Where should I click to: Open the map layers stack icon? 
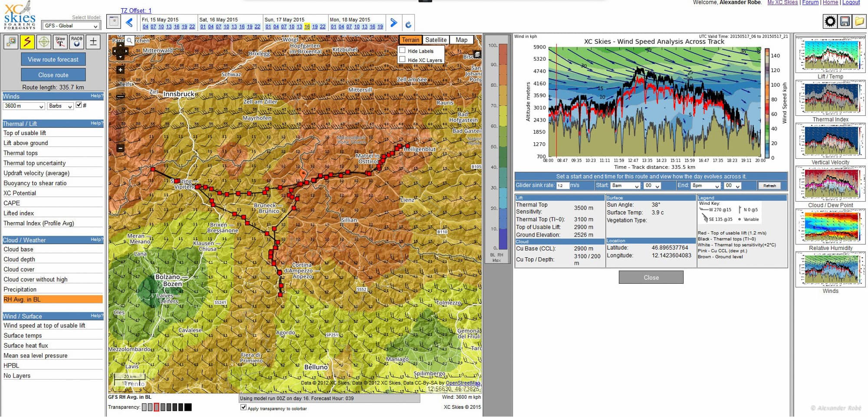click(477, 55)
